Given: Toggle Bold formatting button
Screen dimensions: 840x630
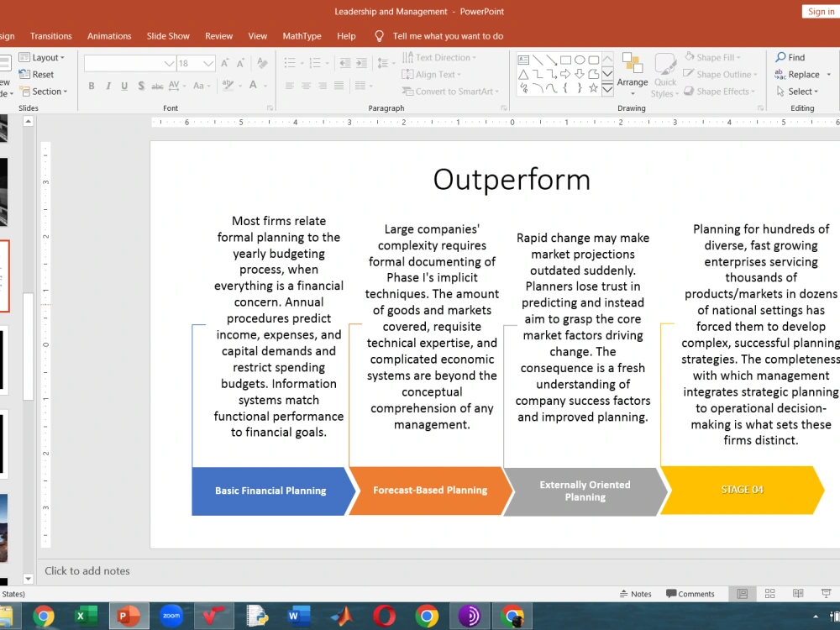Looking at the screenshot, I should (x=92, y=86).
